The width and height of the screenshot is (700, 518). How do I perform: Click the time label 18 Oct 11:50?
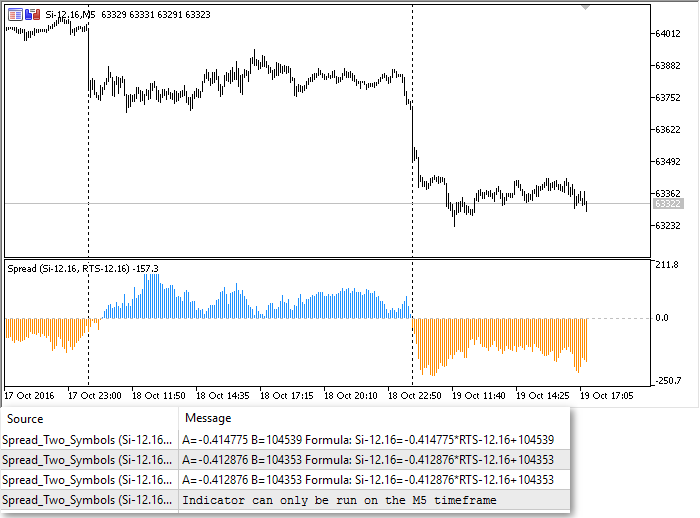pos(158,396)
